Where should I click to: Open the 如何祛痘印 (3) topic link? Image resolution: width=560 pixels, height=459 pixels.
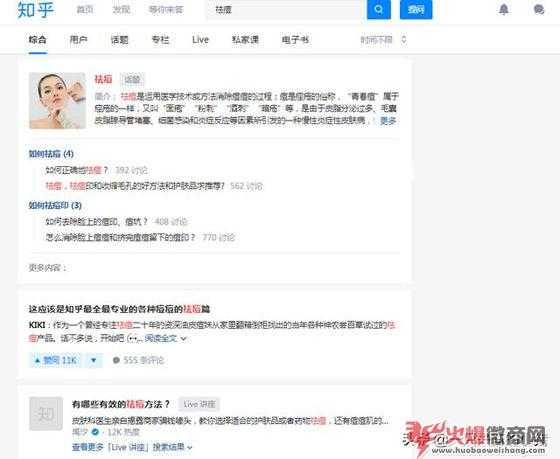(x=55, y=205)
